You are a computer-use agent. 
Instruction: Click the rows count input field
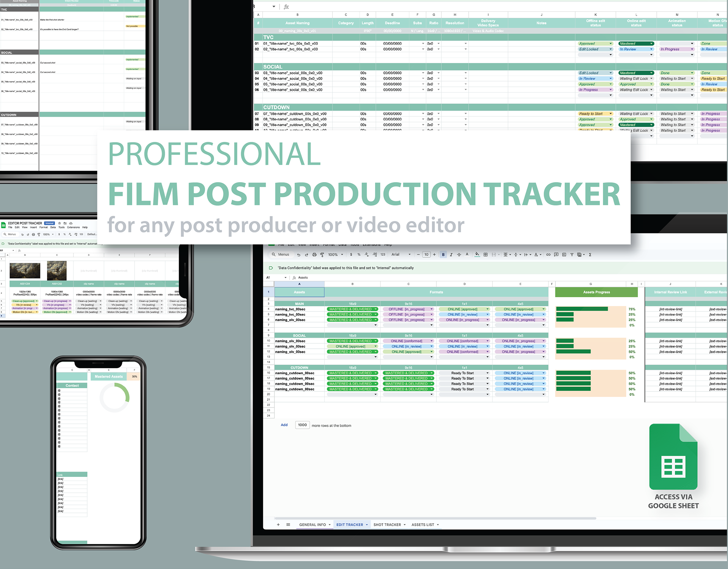click(x=302, y=425)
